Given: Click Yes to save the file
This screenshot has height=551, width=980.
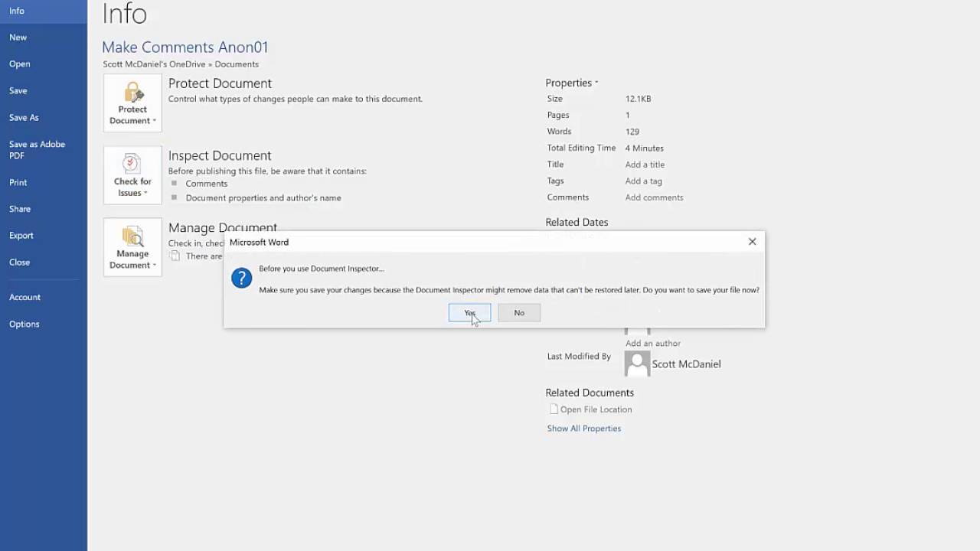Looking at the screenshot, I should [469, 312].
